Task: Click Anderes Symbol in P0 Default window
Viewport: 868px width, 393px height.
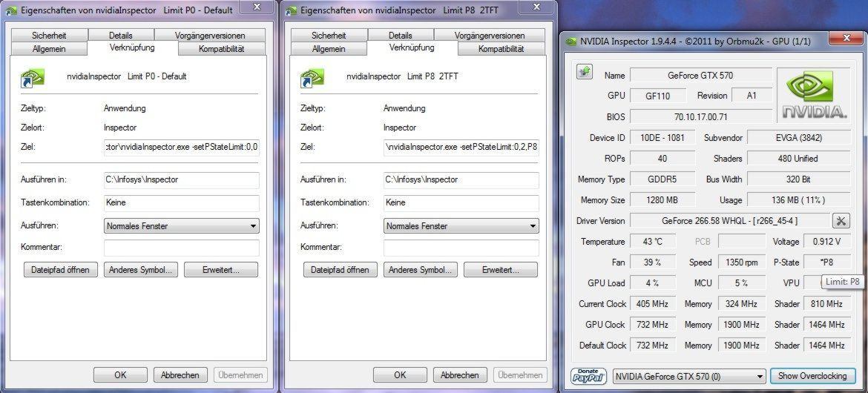Action: pyautogui.click(x=141, y=270)
